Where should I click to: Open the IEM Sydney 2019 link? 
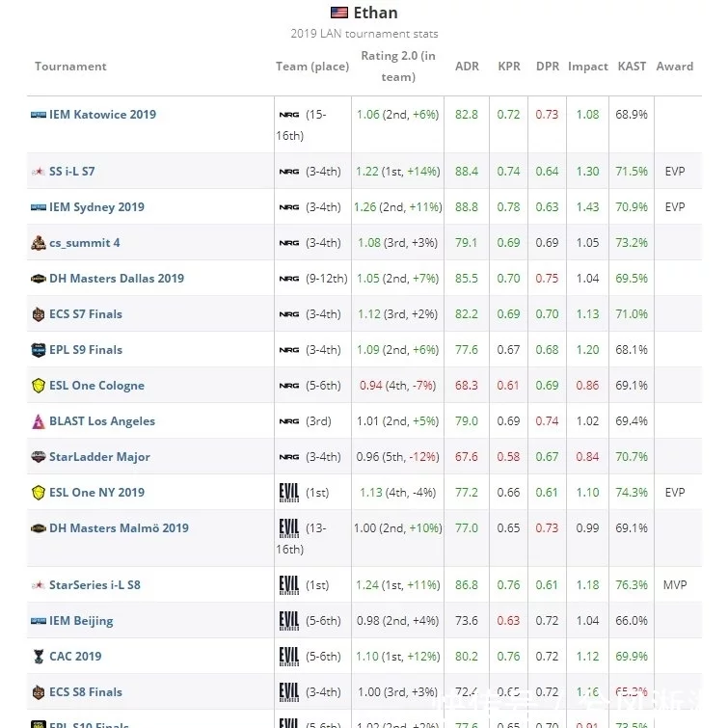click(x=97, y=207)
